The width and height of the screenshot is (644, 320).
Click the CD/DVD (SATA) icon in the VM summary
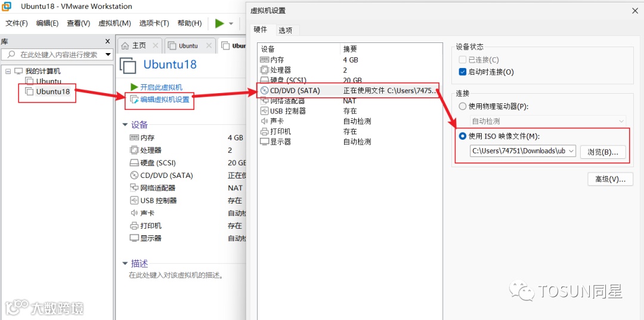click(134, 175)
